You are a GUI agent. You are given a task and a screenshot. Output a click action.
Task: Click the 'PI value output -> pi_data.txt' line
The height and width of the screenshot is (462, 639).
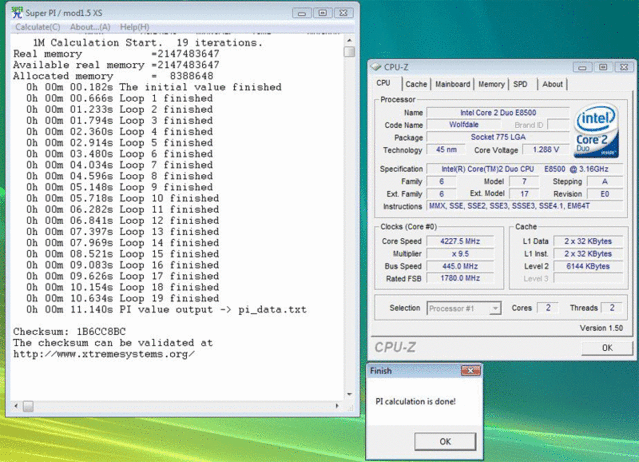click(x=166, y=310)
